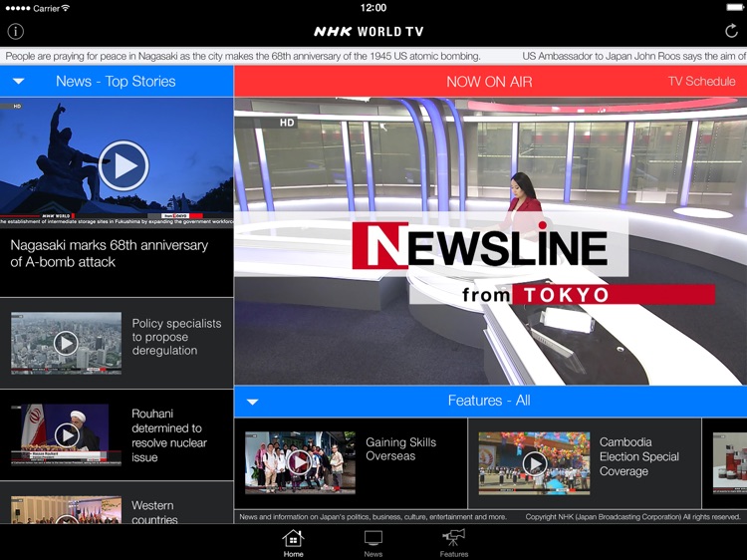747x560 pixels.
Task: Expand the News - Top Stories dropdown arrow
Action: coord(19,81)
